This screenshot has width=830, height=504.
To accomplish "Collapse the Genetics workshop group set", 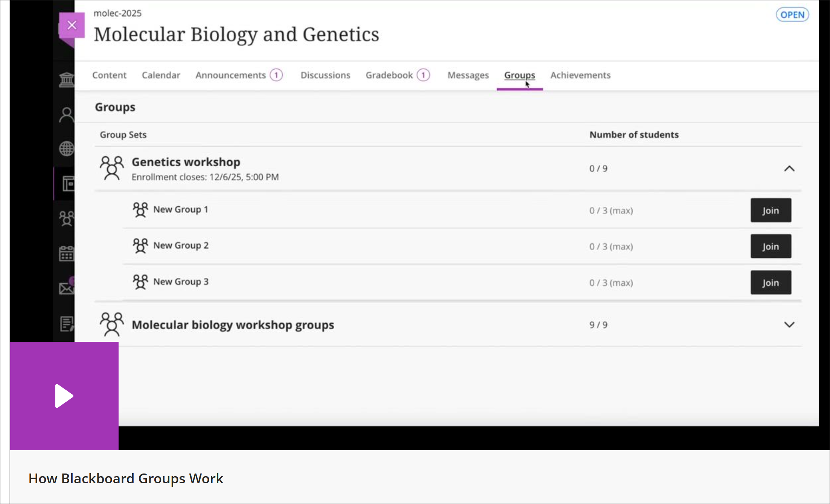I will [x=790, y=169].
